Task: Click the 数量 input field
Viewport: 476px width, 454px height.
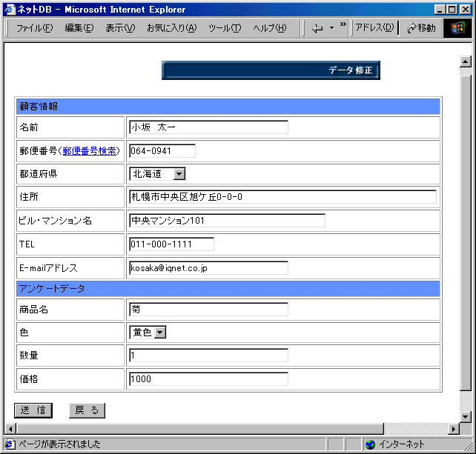Action: click(x=208, y=355)
